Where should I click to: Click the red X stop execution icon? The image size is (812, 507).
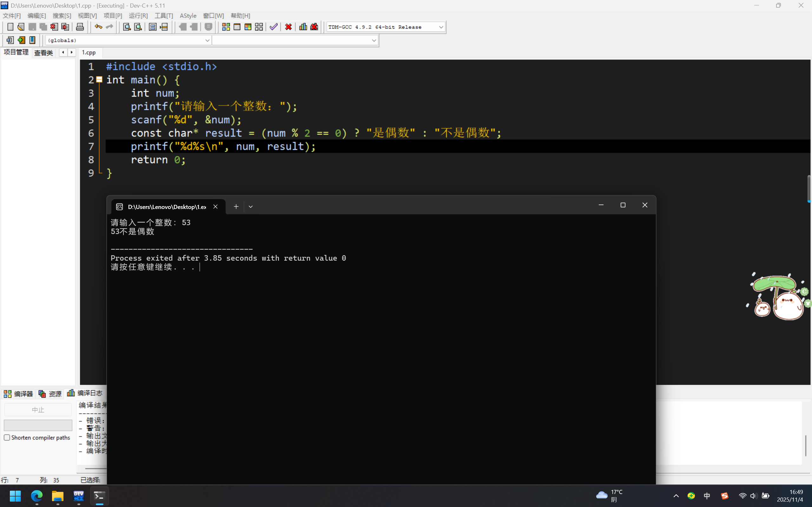[288, 27]
